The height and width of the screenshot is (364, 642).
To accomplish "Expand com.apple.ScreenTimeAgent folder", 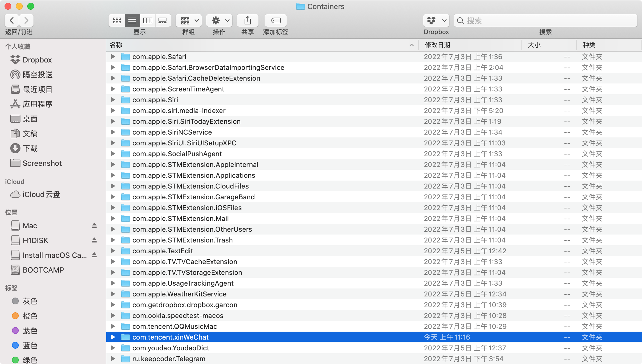I will (113, 89).
